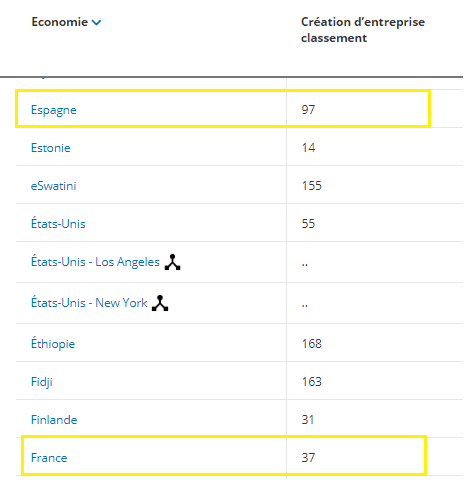Click the subnational icon beside New York
Image resolution: width=464 pixels, height=480 pixels.
pyautogui.click(x=160, y=303)
